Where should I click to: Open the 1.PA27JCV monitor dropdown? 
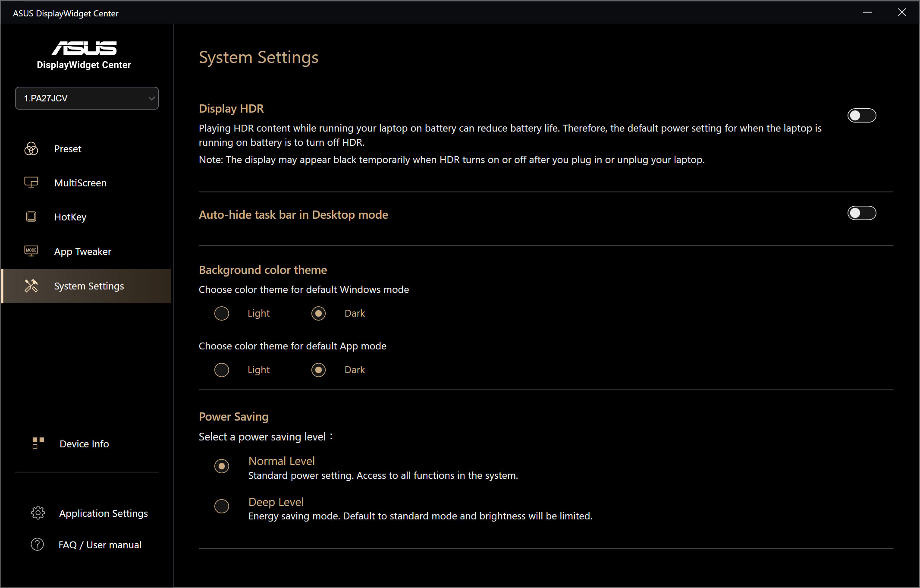tap(86, 98)
